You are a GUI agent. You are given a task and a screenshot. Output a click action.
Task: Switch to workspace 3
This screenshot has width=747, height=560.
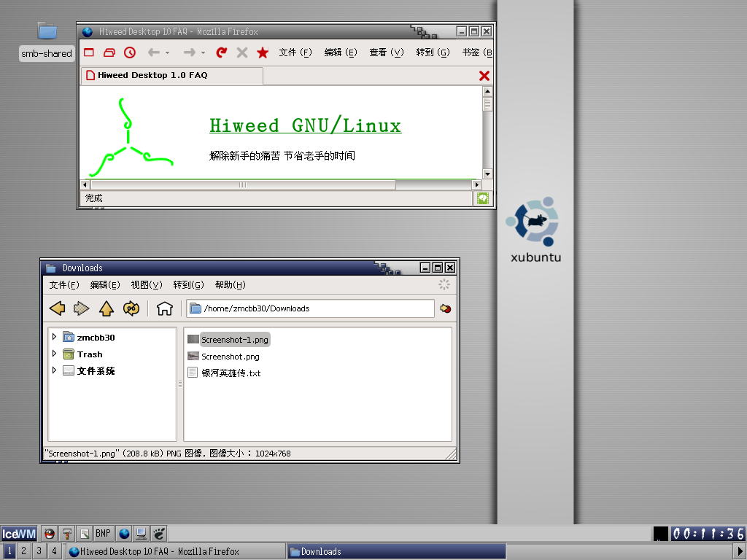coord(39,551)
